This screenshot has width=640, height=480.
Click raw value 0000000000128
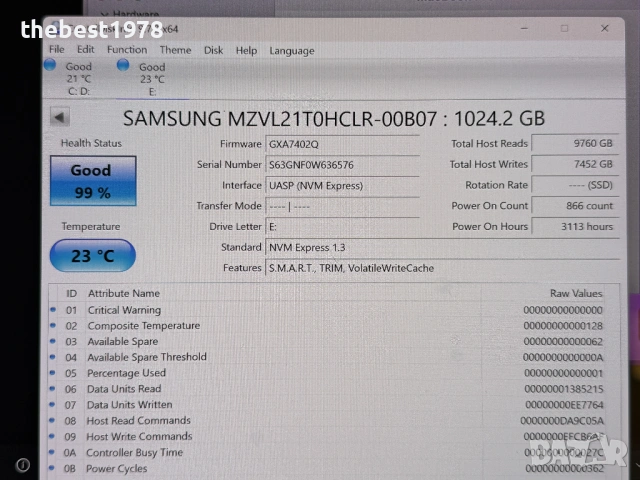click(563, 326)
